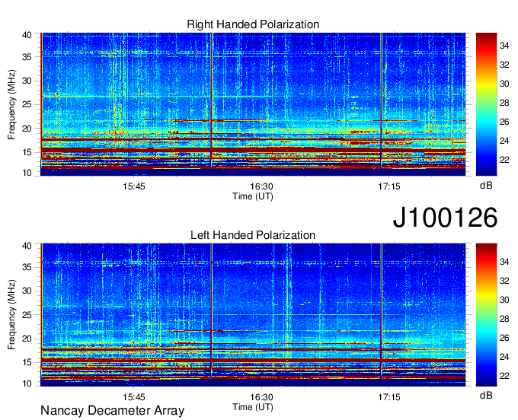Click the dB label under top color bar

pyautogui.click(x=486, y=186)
